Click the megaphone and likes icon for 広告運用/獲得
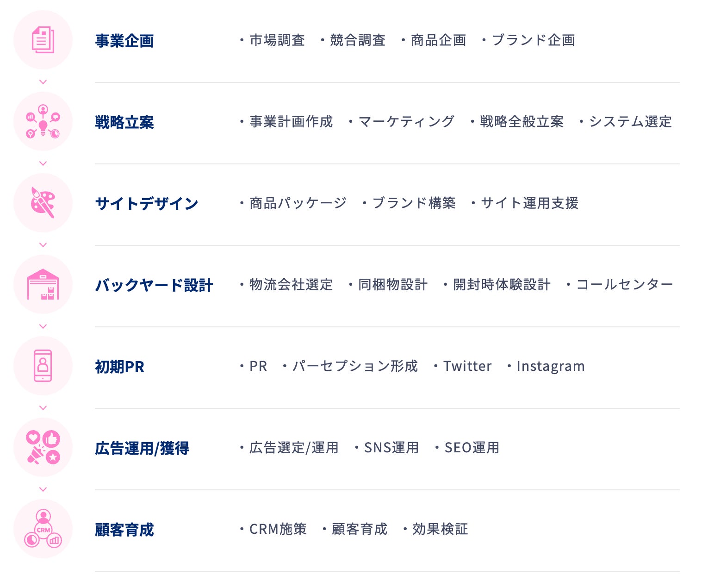Viewport: 708px width, 588px height. (43, 447)
